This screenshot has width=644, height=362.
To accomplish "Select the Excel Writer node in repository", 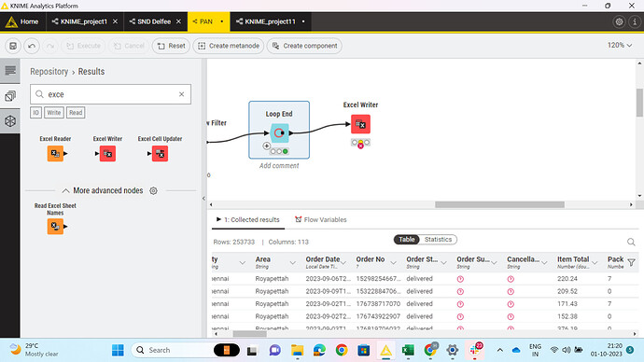I will pyautogui.click(x=107, y=154).
